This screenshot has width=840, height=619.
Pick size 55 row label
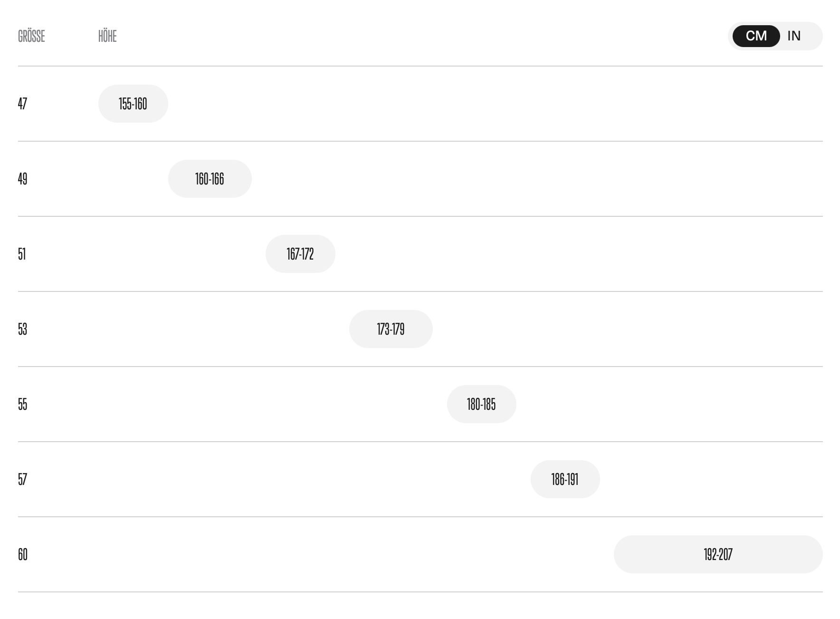(x=22, y=404)
